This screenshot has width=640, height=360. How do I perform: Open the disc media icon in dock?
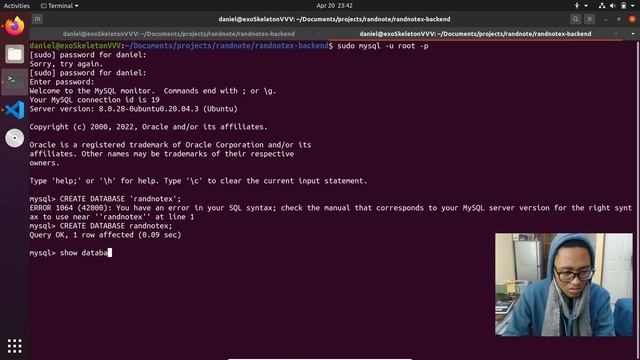(15, 138)
